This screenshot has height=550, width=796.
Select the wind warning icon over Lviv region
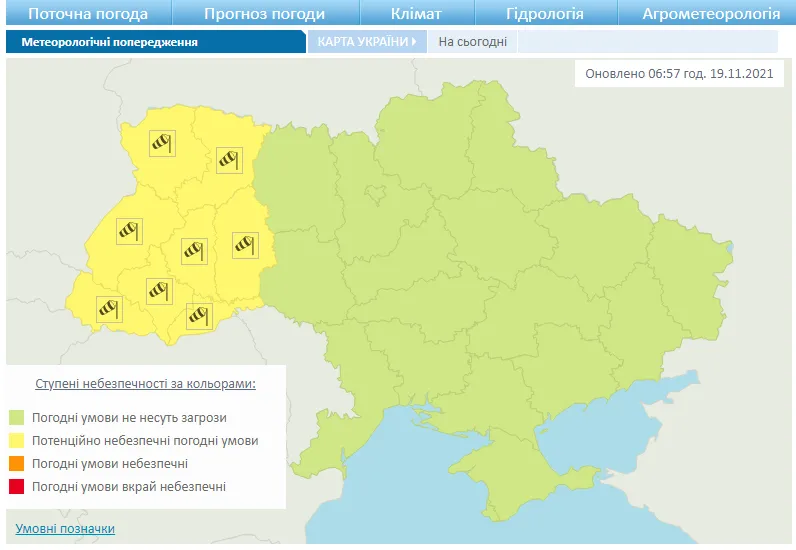(x=127, y=231)
